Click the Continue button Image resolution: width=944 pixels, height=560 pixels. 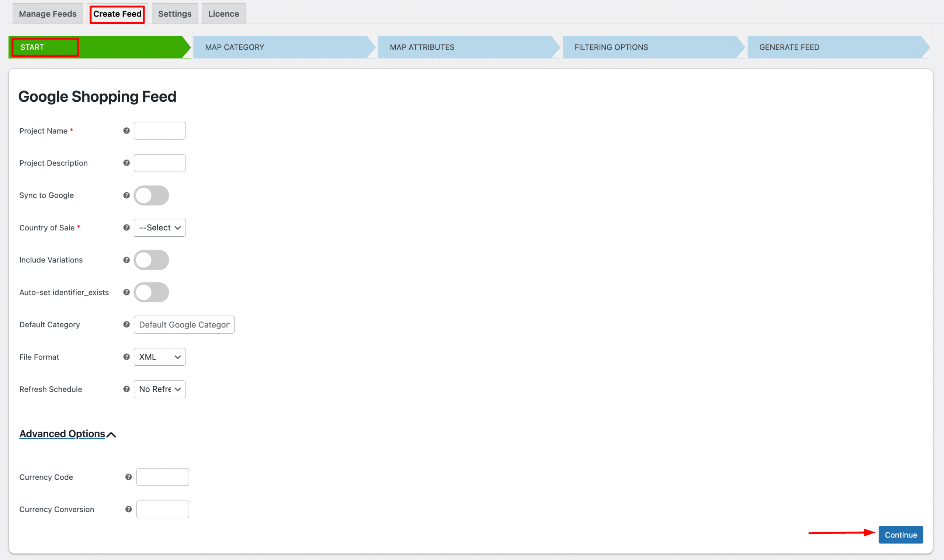[901, 535]
